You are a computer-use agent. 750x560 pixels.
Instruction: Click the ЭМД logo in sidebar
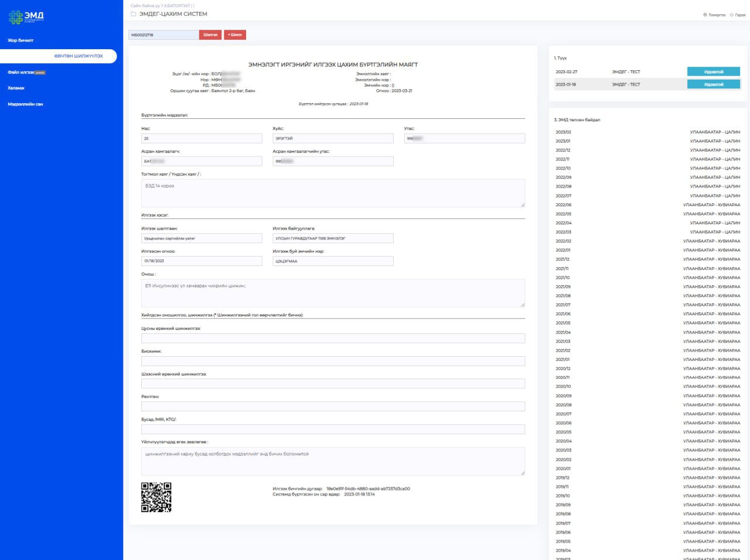click(26, 17)
